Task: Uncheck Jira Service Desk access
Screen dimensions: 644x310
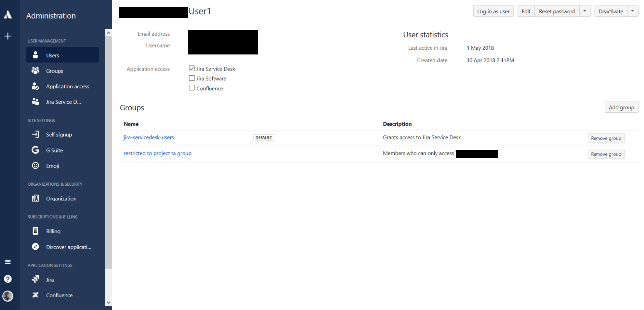Action: pos(192,69)
